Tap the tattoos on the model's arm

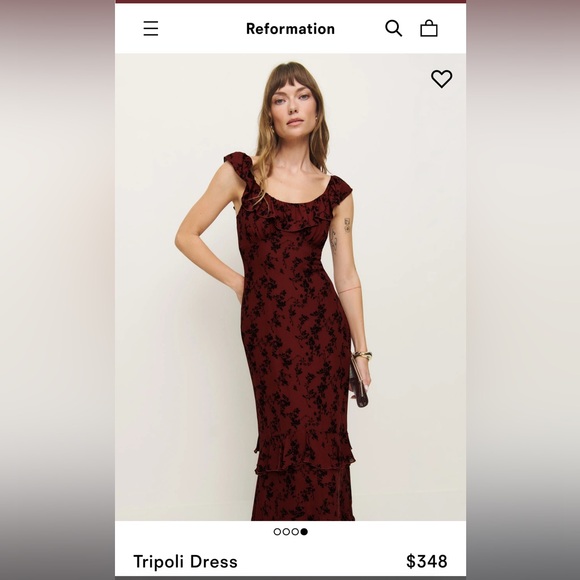(x=340, y=235)
